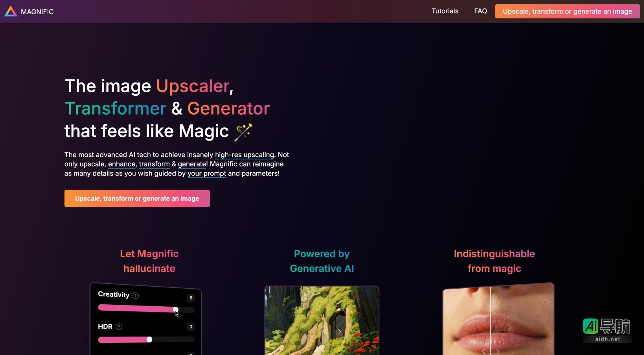The height and width of the screenshot is (355, 644).
Task: Click the Creativity help question-mark icon
Action: (x=136, y=296)
